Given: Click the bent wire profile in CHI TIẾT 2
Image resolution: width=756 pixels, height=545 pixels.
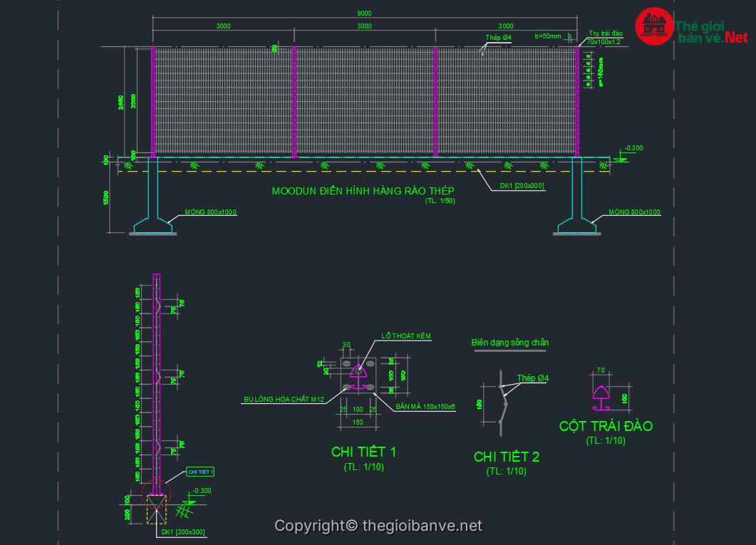Looking at the screenshot, I should (504, 403).
